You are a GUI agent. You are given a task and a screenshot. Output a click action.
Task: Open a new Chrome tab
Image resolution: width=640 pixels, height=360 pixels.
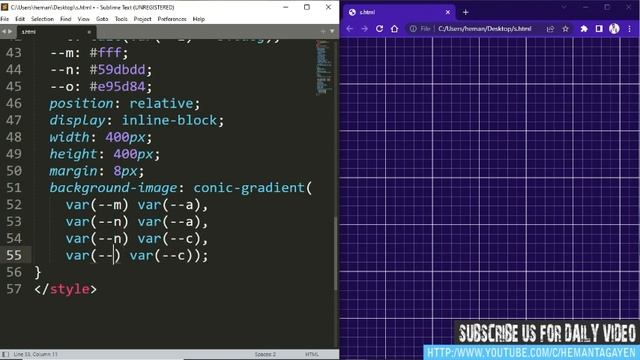coord(465,12)
